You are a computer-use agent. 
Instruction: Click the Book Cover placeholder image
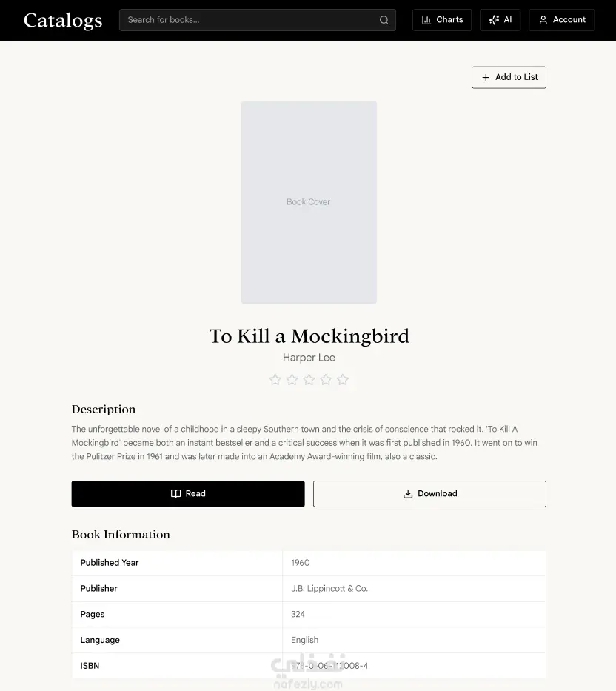point(309,202)
